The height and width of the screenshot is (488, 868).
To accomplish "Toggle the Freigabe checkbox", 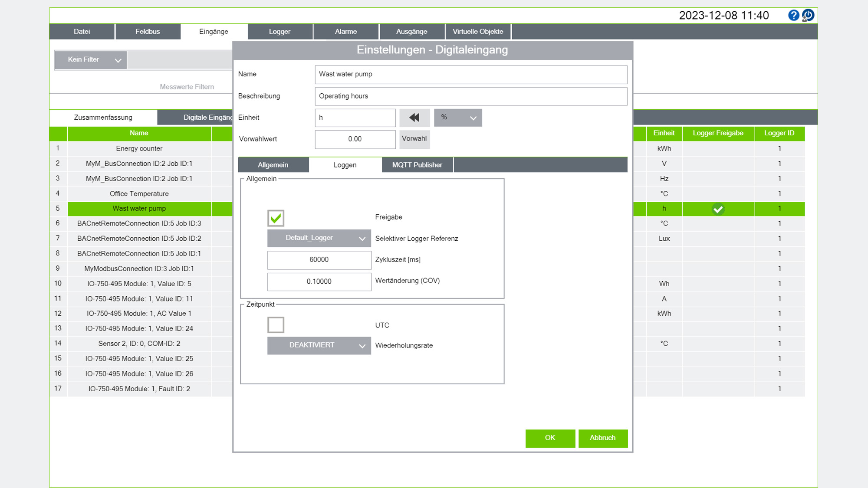I will coord(276,218).
